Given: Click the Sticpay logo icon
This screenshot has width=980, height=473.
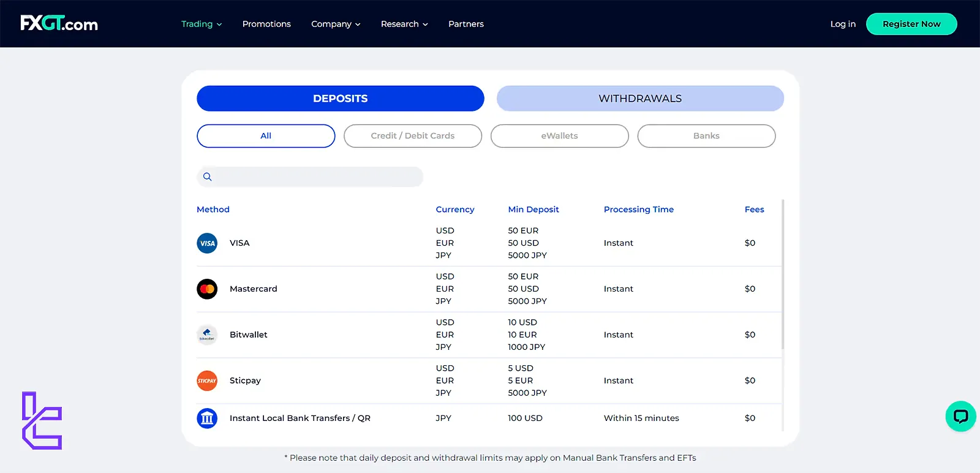Looking at the screenshot, I should (207, 381).
